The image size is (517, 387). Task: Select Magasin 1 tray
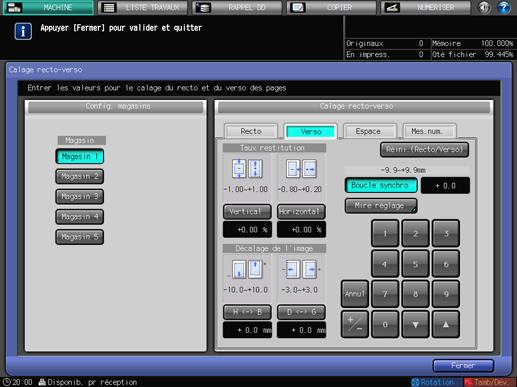(80, 156)
